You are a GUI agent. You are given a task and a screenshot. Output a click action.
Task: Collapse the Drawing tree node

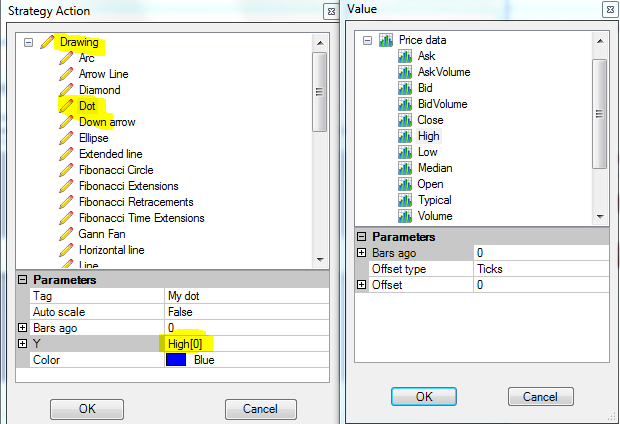pos(28,42)
